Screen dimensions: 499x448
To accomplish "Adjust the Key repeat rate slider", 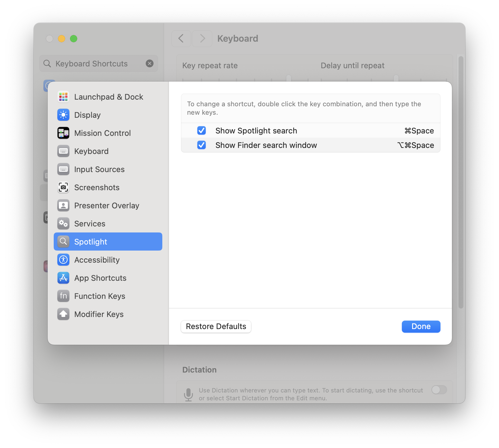I will [289, 78].
